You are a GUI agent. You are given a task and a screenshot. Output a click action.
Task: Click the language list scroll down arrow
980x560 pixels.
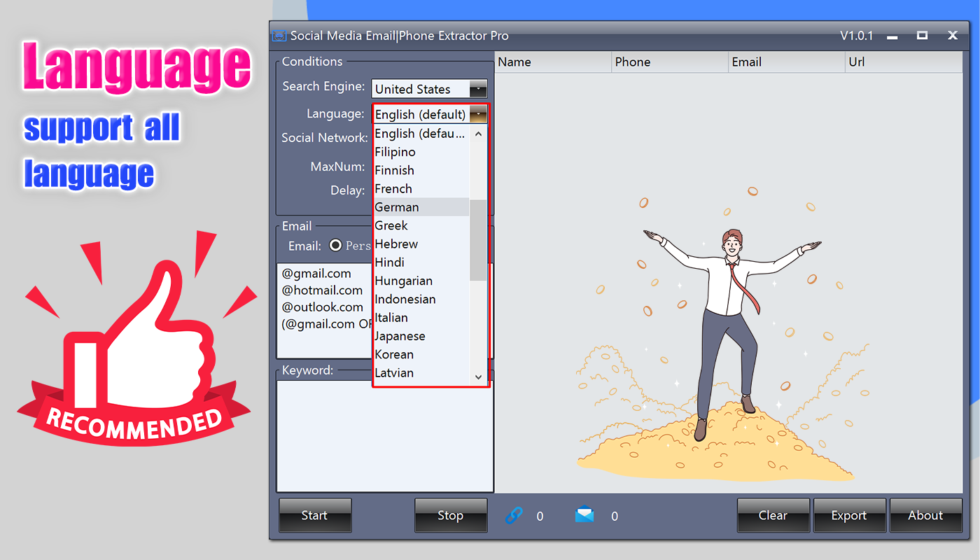pyautogui.click(x=478, y=377)
